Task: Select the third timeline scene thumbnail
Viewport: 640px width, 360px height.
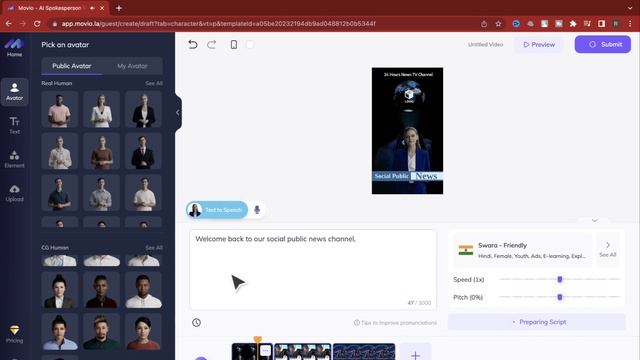Action: click(x=364, y=352)
